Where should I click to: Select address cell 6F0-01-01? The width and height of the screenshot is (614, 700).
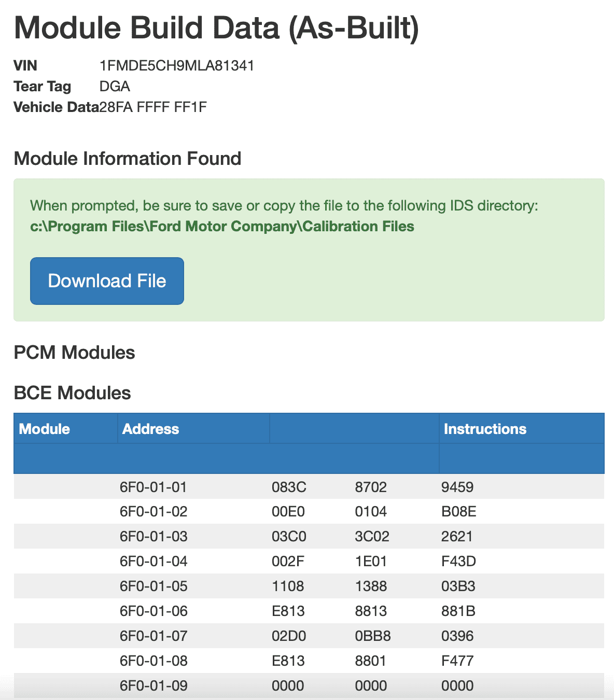click(x=153, y=487)
